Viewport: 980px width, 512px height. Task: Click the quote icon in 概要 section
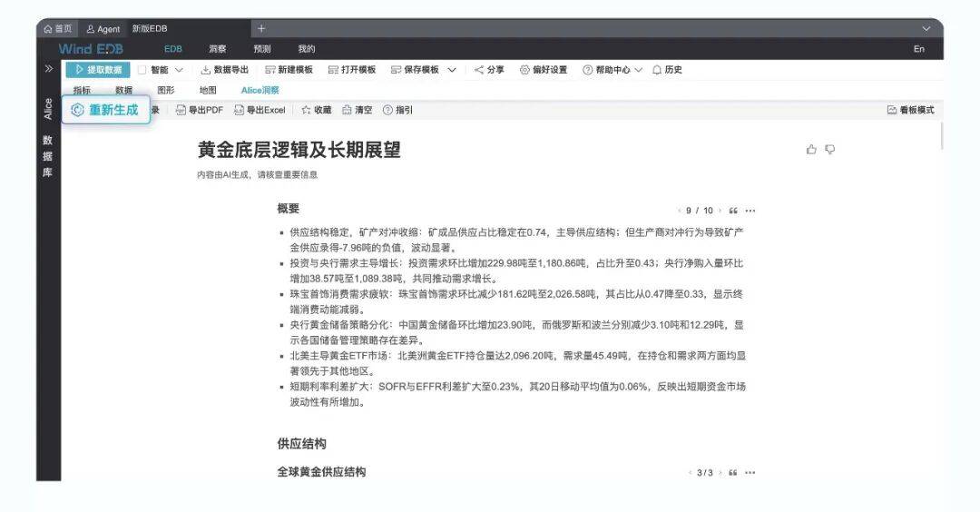pyautogui.click(x=733, y=211)
